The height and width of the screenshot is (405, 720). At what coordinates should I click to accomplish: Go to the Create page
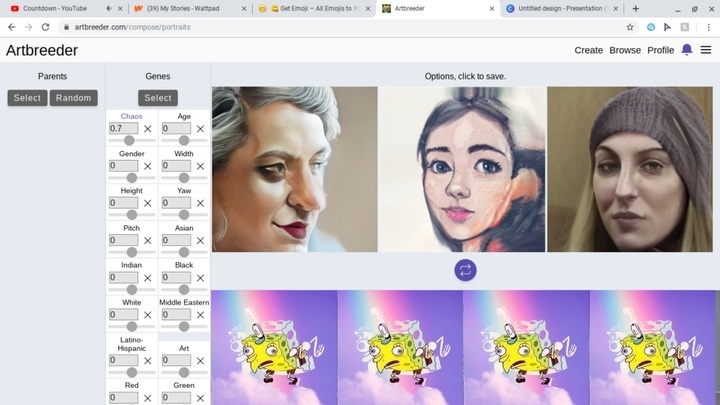pos(588,50)
